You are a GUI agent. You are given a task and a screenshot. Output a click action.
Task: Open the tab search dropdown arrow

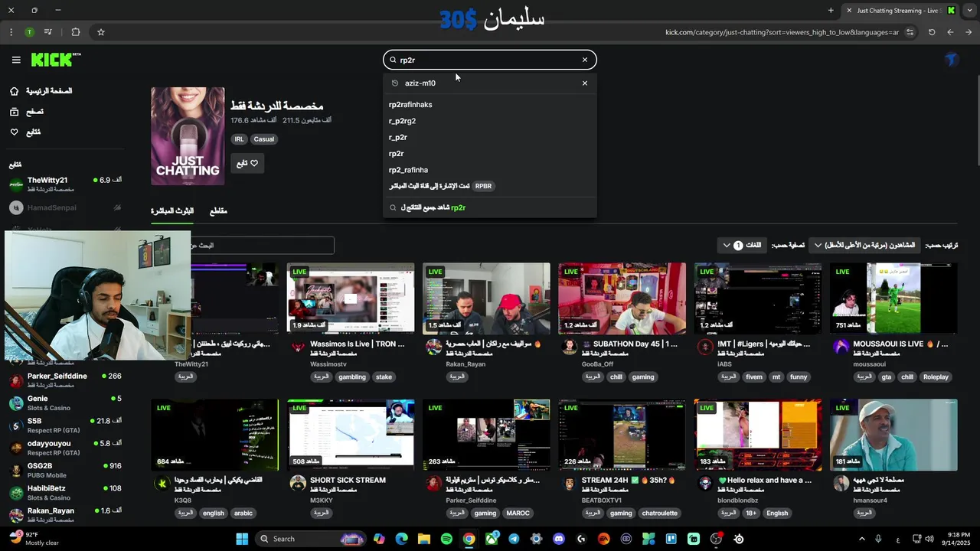[x=969, y=11]
